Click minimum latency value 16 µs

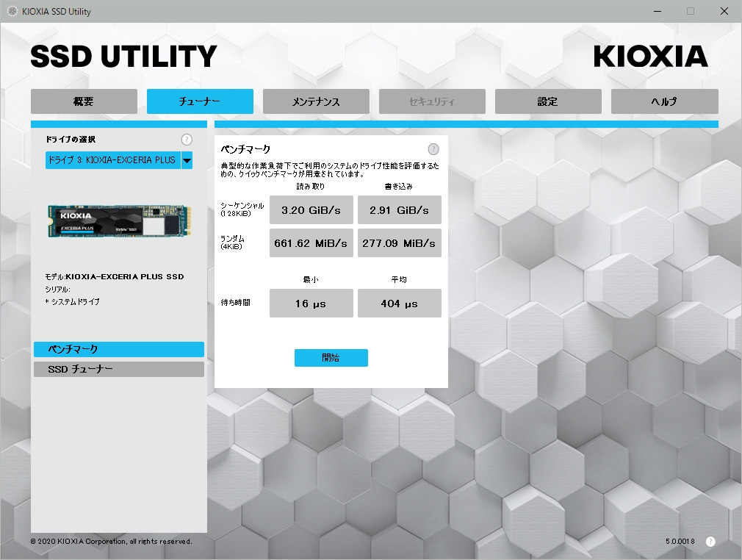[x=311, y=303]
